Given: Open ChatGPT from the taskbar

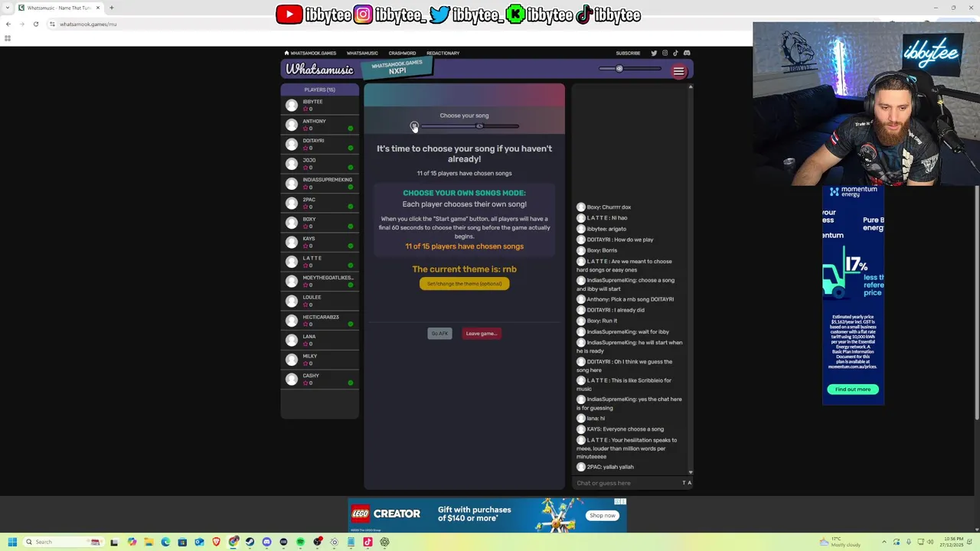Looking at the screenshot, I should point(384,542).
